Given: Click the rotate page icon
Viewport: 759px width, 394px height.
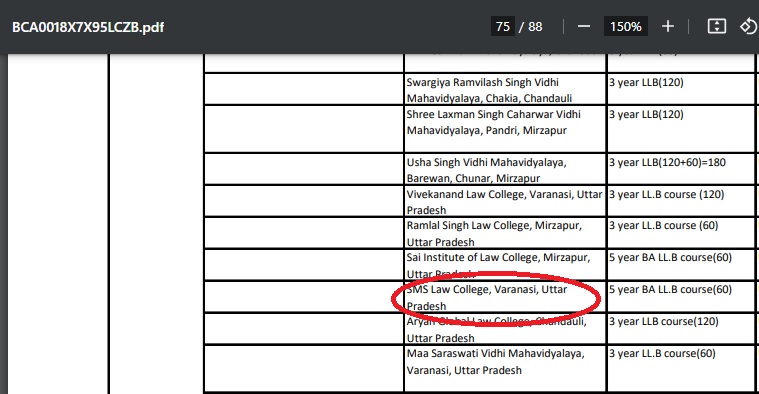Looking at the screenshot, I should [x=748, y=26].
